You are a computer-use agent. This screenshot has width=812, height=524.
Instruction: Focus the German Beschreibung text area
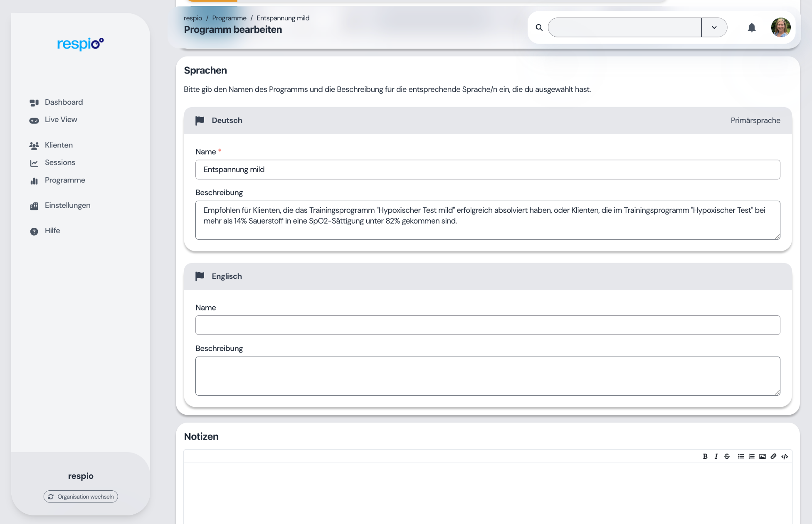click(487, 220)
